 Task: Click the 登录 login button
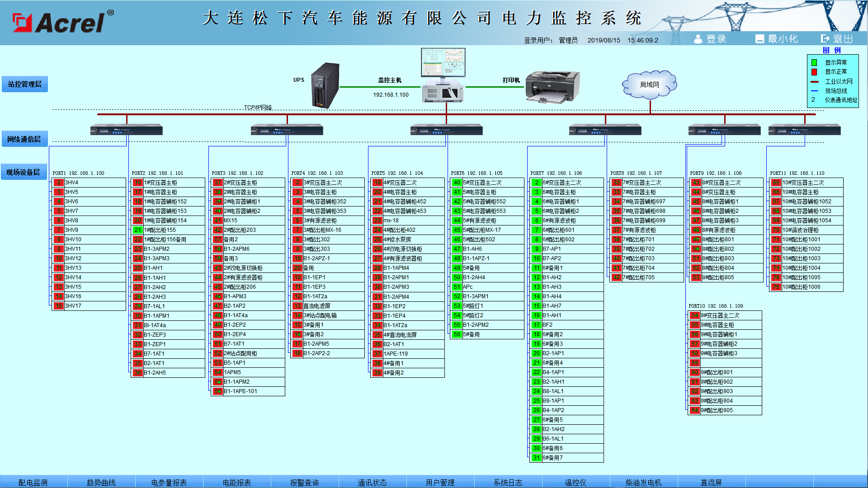[710, 39]
